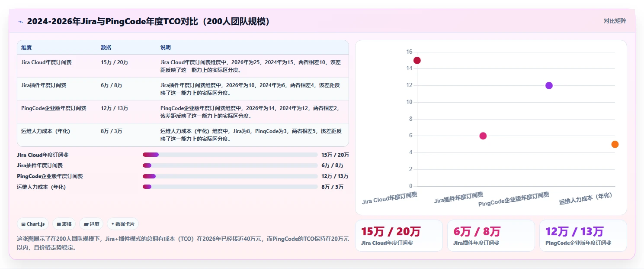Select the 进度 tag chip
This screenshot has width=644, height=269.
point(91,224)
